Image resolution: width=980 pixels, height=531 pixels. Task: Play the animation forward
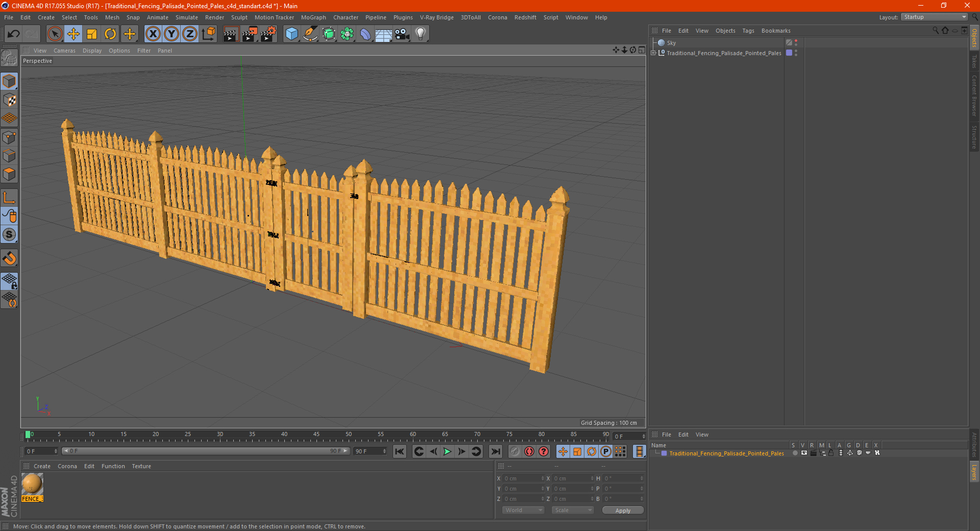click(x=447, y=451)
